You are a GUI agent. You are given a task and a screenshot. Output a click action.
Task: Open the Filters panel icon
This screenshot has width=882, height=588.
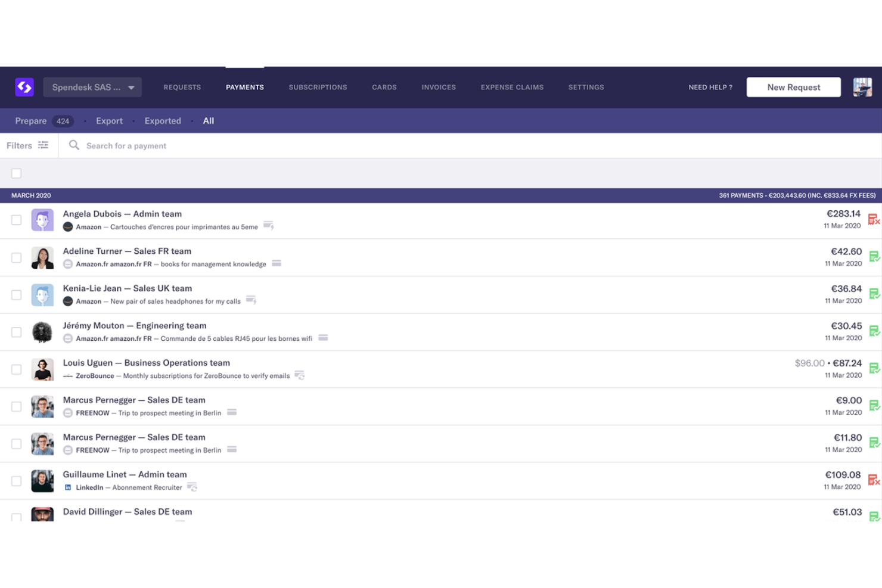click(42, 145)
